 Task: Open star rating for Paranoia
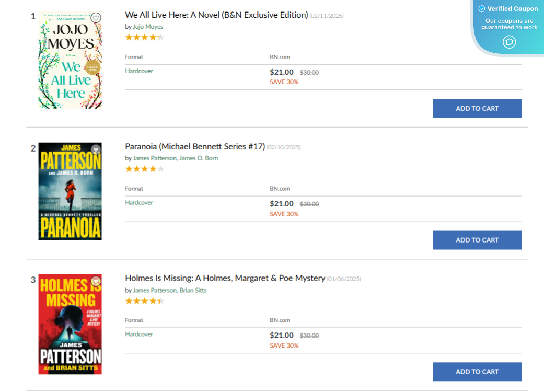coord(144,169)
